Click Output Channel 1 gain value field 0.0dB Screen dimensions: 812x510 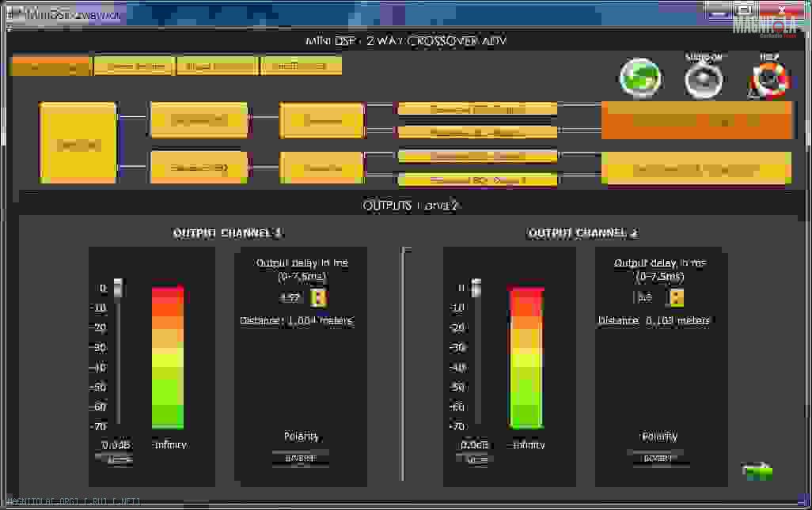[116, 445]
